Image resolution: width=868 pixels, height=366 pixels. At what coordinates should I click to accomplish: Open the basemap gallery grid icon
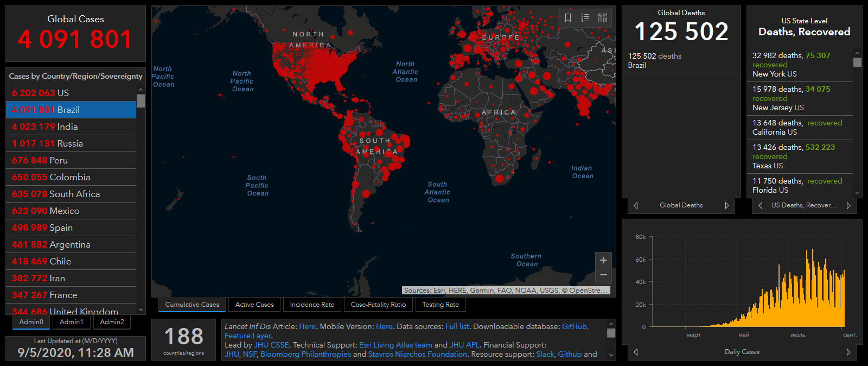(603, 18)
